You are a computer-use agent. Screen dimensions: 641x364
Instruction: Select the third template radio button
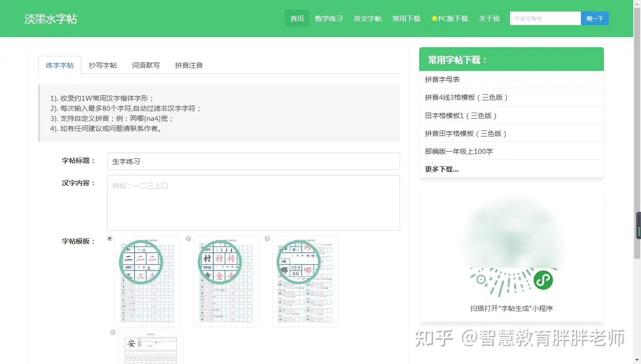268,239
